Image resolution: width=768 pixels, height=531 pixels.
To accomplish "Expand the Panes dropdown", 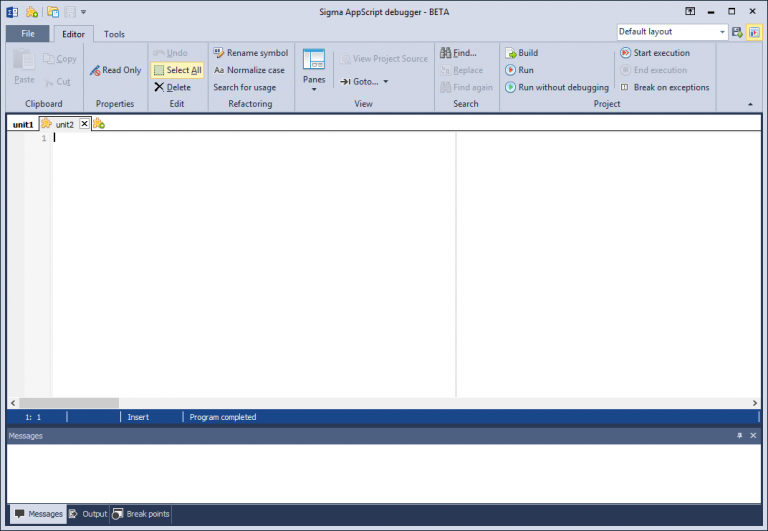I will tap(314, 89).
